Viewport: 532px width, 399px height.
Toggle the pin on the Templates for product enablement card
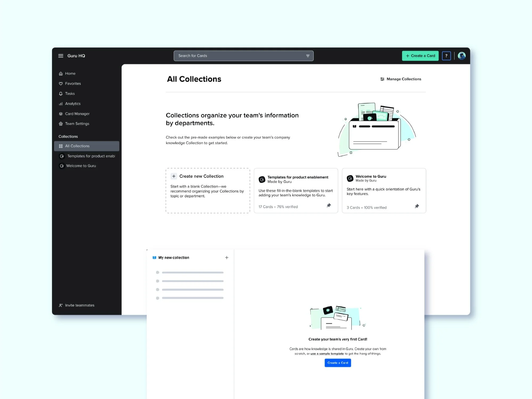click(x=329, y=205)
